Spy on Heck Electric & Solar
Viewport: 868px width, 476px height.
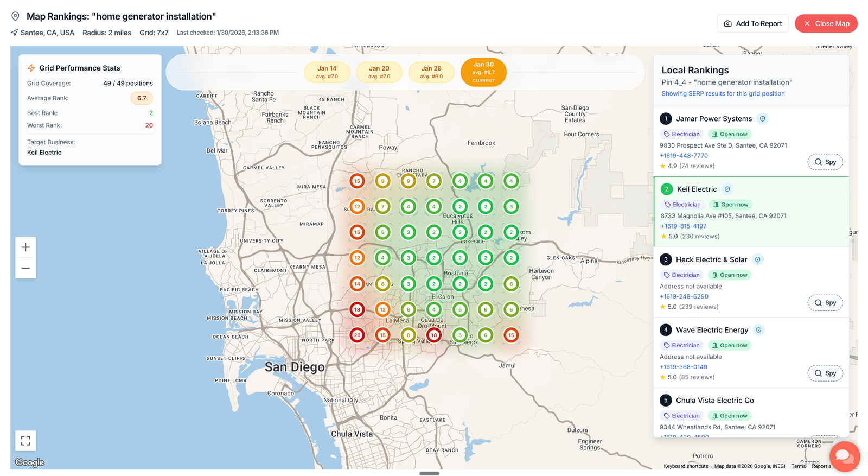(825, 303)
